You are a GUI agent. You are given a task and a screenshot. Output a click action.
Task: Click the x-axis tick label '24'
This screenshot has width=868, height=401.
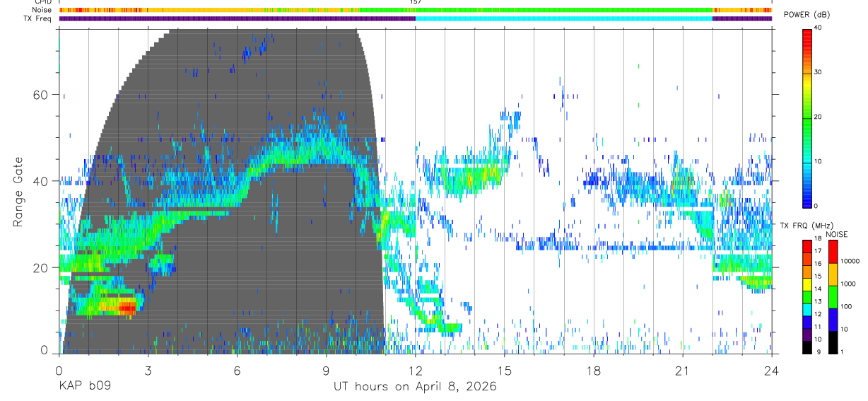(x=772, y=371)
